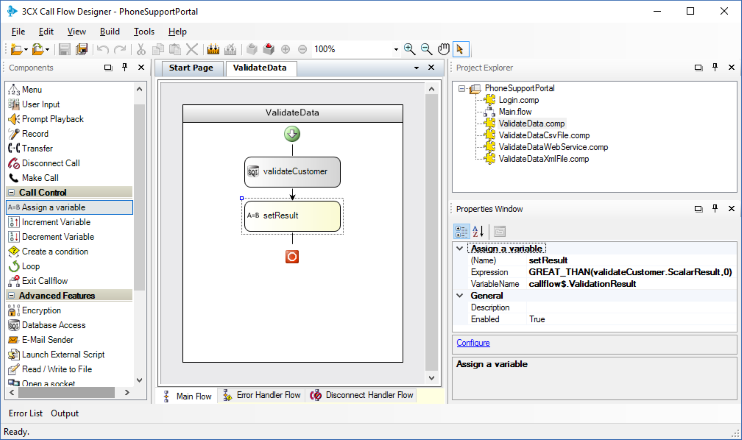Click the Enabled property value True
Screen dimensions: 742x440
[x=631, y=319]
